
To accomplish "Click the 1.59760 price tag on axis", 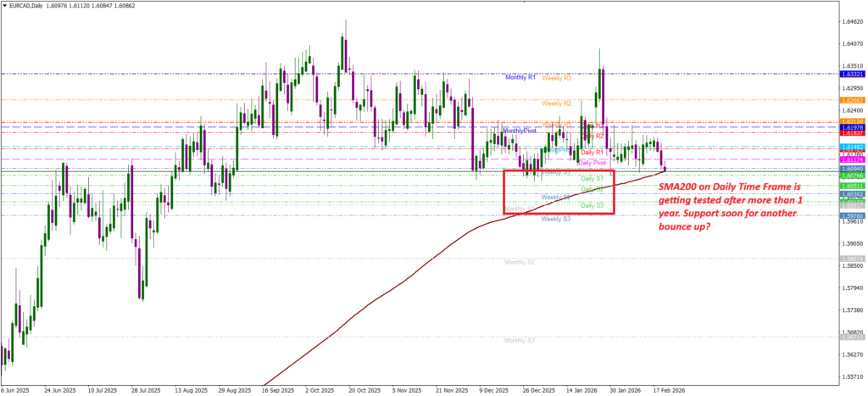I will point(851,215).
